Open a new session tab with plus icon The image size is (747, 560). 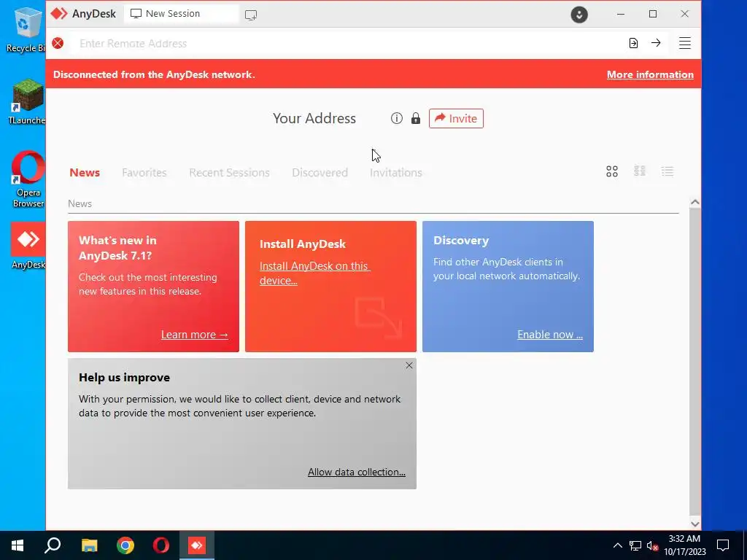tap(251, 15)
